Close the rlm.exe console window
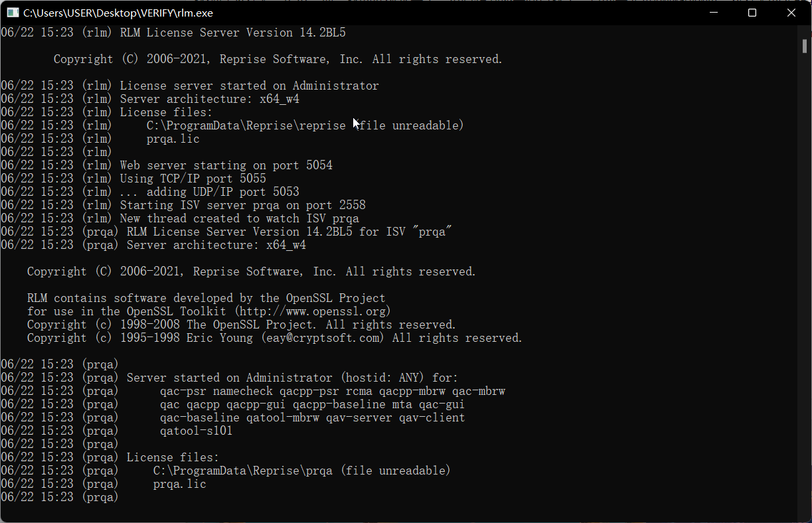Screen dimensions: 812x523 coord(791,13)
